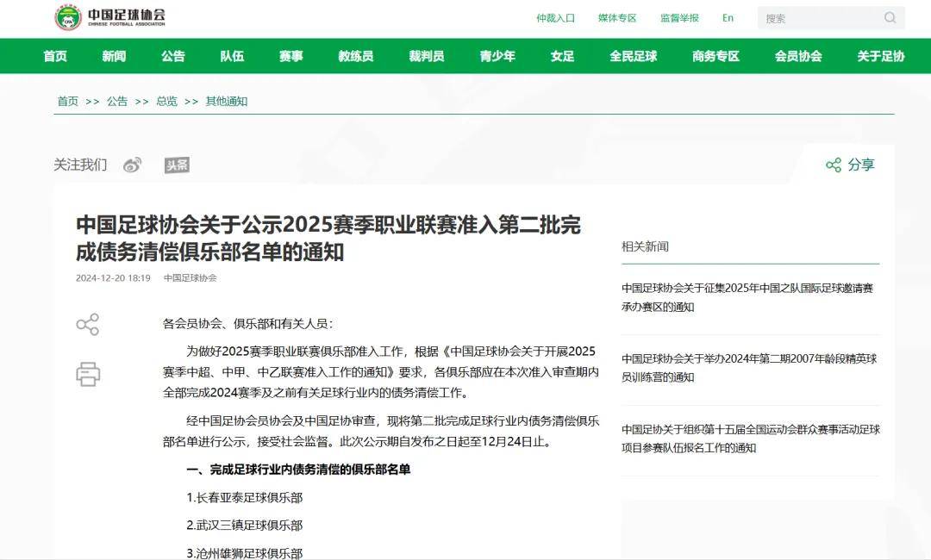
Task: Open the 仲裁入口 link
Action: coord(556,18)
